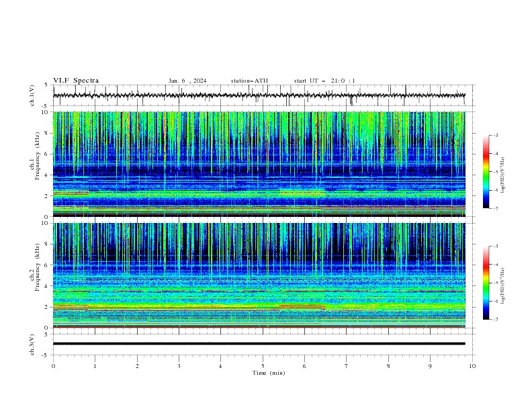Click the "5" tick on ch.3(V) axis
The image size is (532, 411).
click(47, 334)
